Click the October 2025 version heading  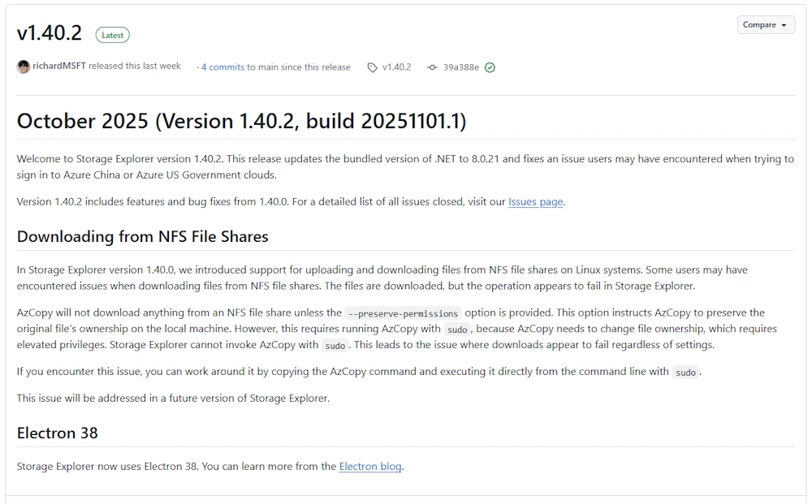coord(241,121)
